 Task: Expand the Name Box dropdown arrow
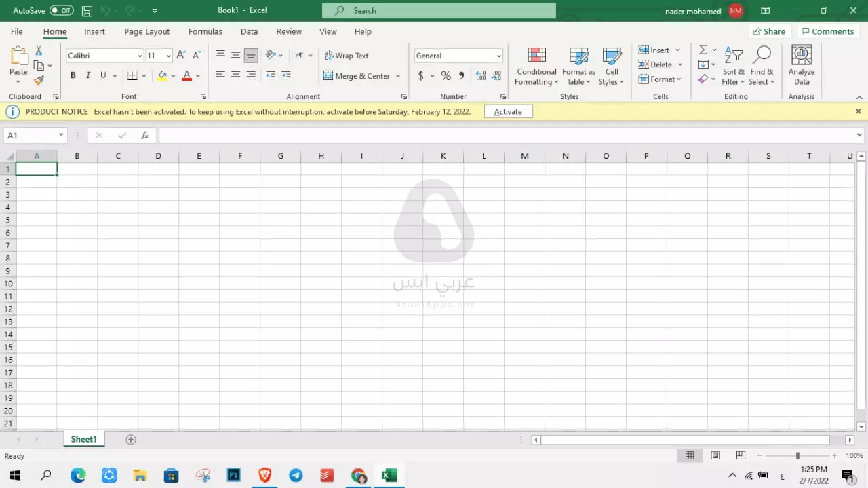coord(61,136)
